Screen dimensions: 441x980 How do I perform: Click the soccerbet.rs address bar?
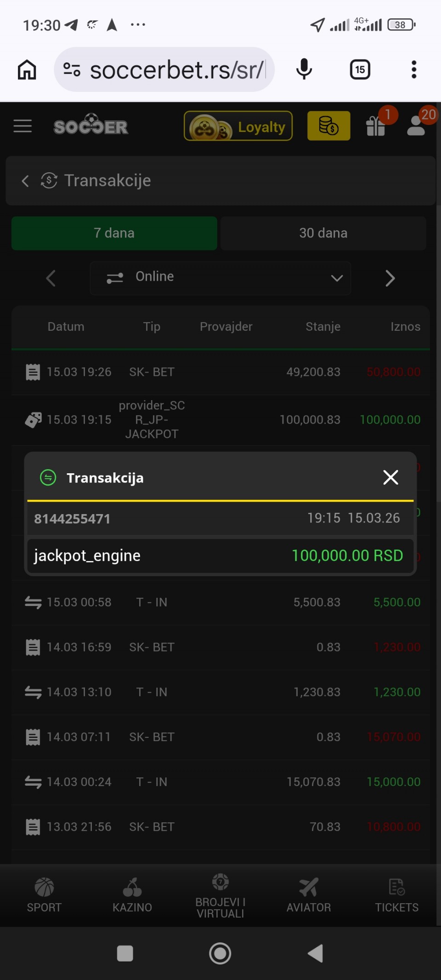pyautogui.click(x=177, y=70)
